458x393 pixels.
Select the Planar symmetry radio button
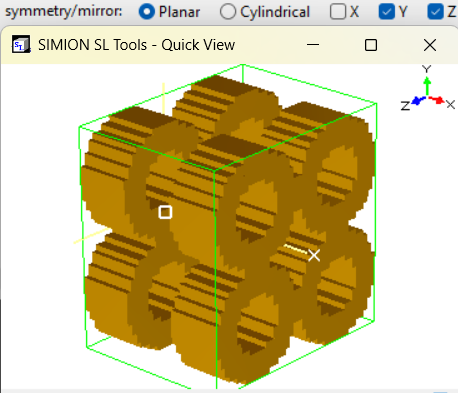(x=147, y=12)
